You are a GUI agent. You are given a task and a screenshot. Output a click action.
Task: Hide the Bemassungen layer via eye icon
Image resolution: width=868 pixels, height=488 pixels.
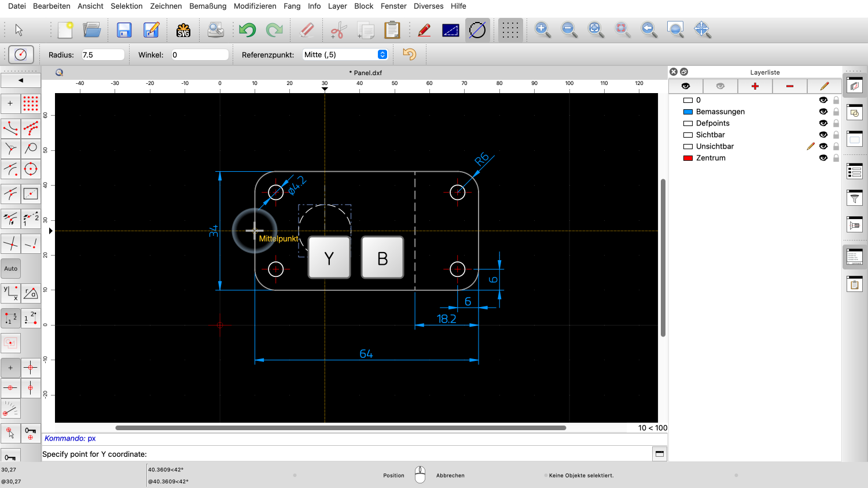(823, 112)
